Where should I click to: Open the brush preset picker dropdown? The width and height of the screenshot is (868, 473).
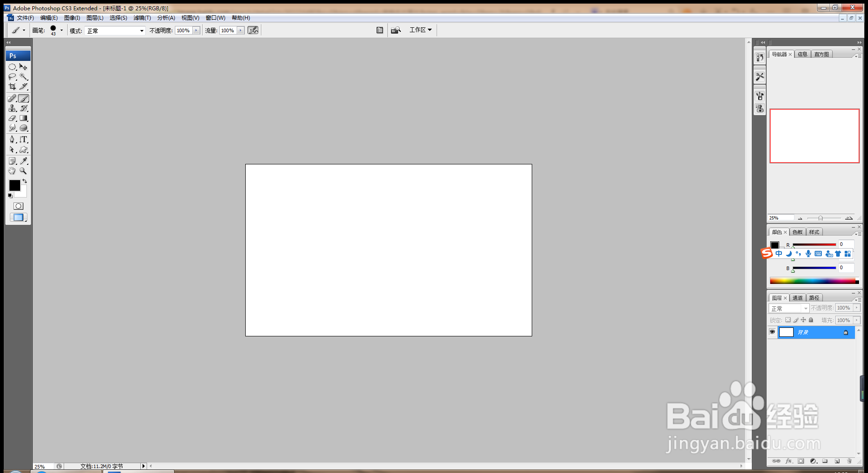point(61,30)
